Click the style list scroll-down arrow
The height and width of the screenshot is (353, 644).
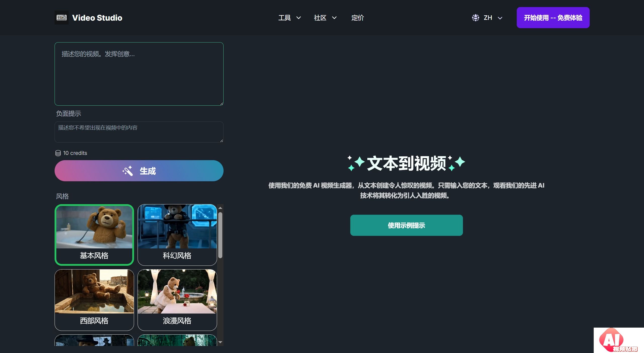[x=220, y=342]
